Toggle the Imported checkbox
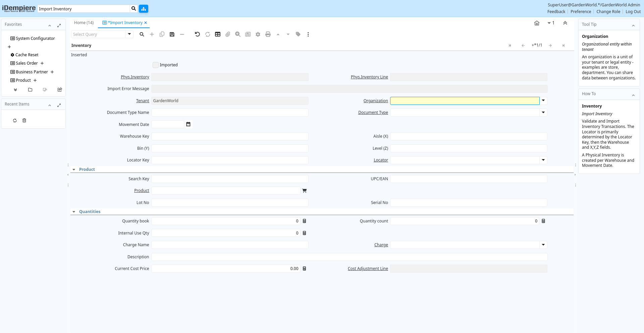The width and height of the screenshot is (644, 333). click(156, 65)
